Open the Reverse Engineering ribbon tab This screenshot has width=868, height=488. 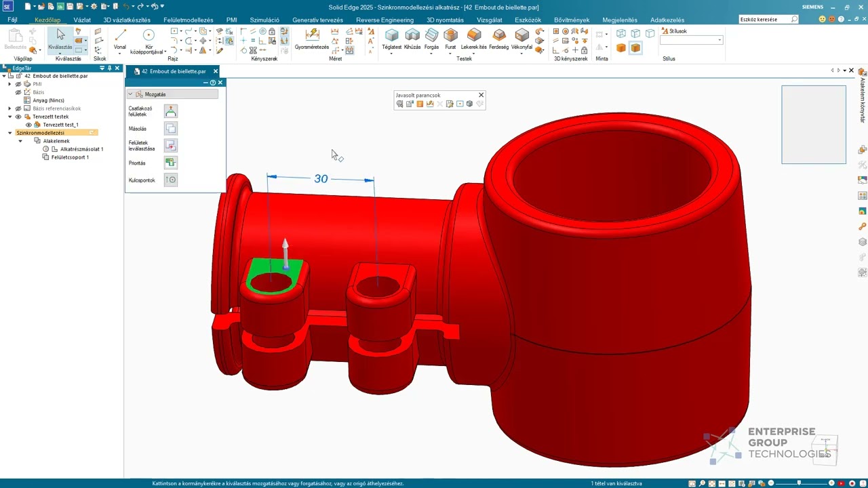click(384, 20)
